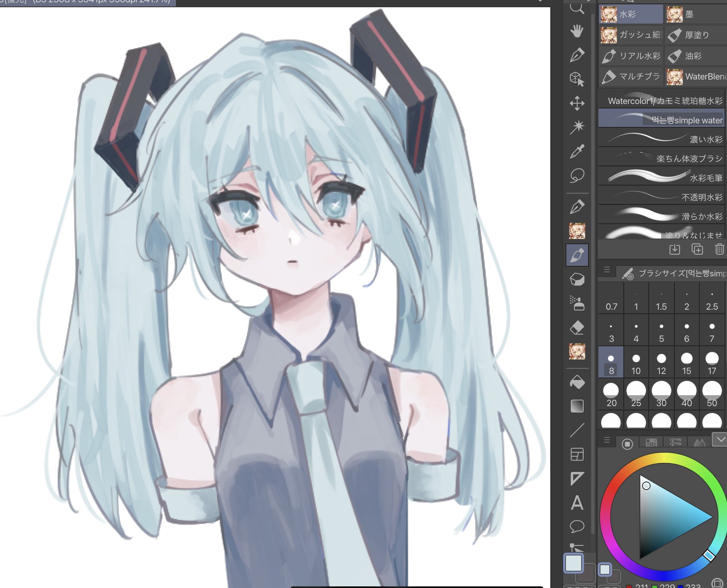The image size is (727, 588).
Task: Select the Fill bucket tool
Action: point(577,382)
